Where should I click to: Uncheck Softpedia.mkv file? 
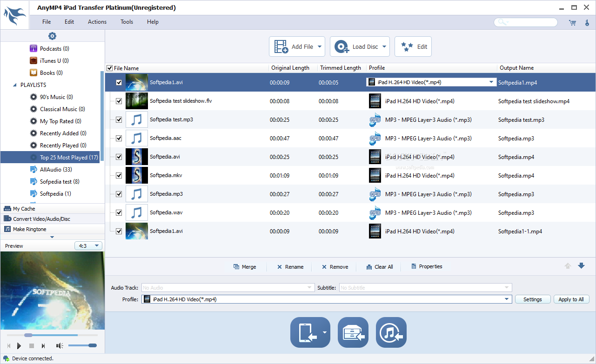(119, 175)
